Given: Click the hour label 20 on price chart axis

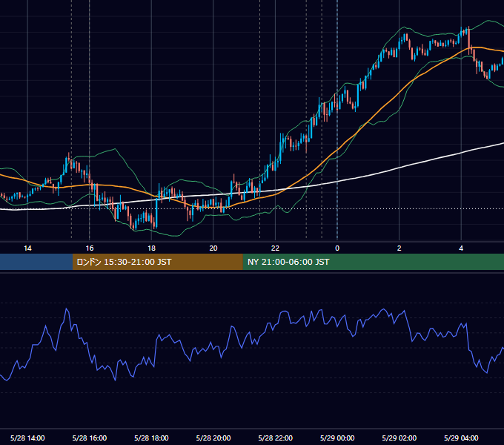Looking at the screenshot, I should (213, 248).
